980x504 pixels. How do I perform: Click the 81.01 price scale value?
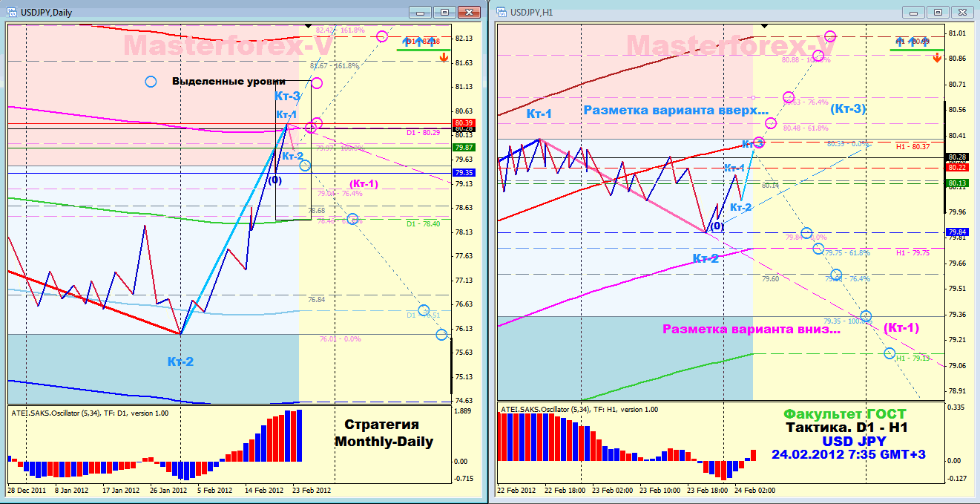tap(958, 33)
